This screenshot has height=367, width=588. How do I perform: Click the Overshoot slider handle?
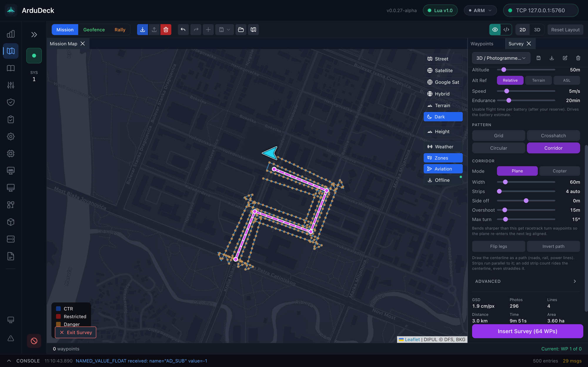click(505, 210)
